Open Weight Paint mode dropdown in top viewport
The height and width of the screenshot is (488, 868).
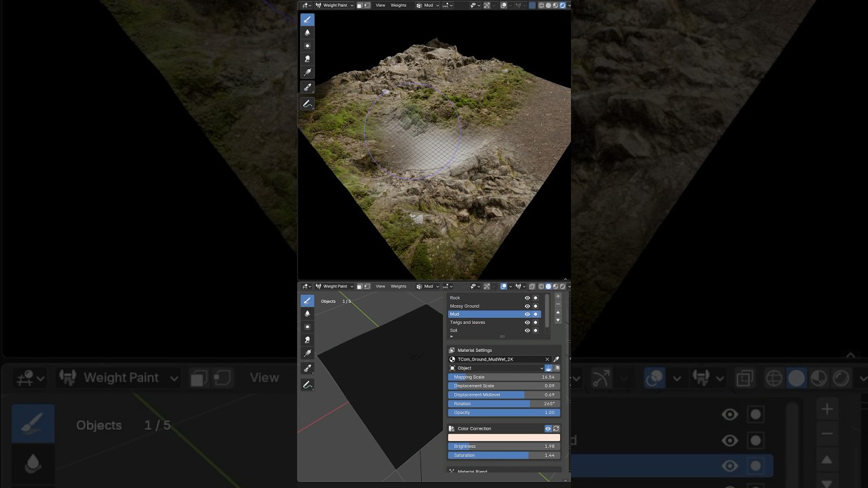335,5
